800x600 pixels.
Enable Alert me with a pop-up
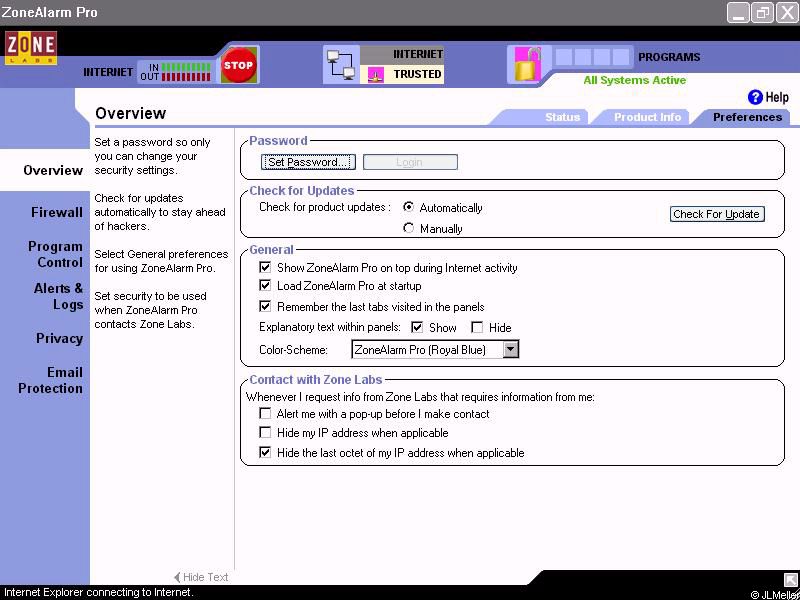point(265,413)
